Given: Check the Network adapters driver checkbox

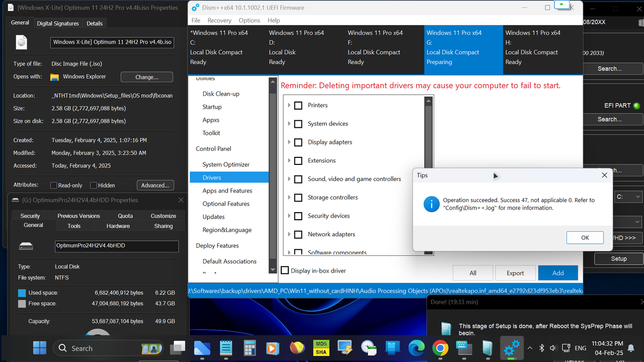Looking at the screenshot, I should point(298,234).
